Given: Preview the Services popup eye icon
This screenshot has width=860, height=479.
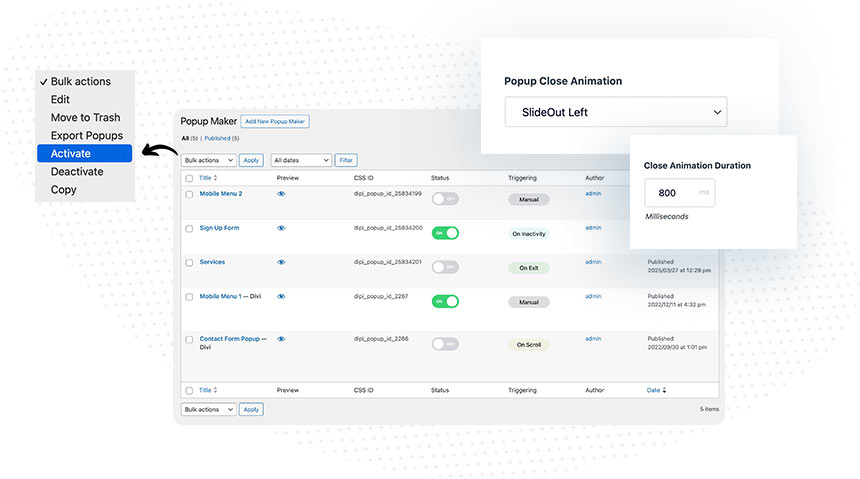Looking at the screenshot, I should coord(281,262).
